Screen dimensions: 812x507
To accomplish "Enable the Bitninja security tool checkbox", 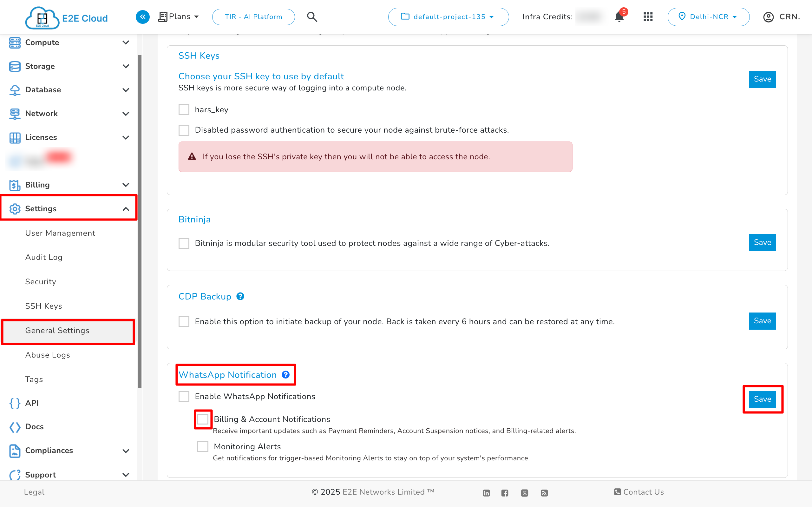I will [x=184, y=243].
